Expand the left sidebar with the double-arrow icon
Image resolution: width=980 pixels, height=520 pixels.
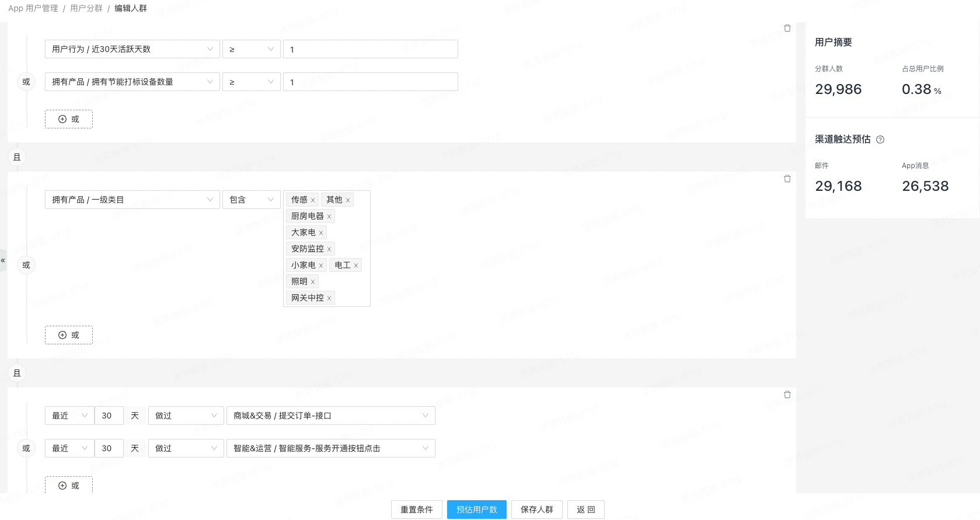[x=3, y=260]
